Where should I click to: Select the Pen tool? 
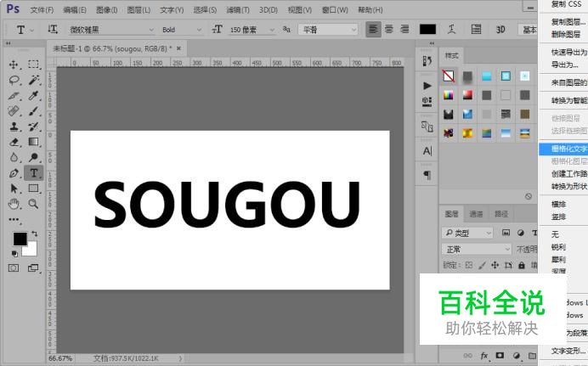coord(14,173)
